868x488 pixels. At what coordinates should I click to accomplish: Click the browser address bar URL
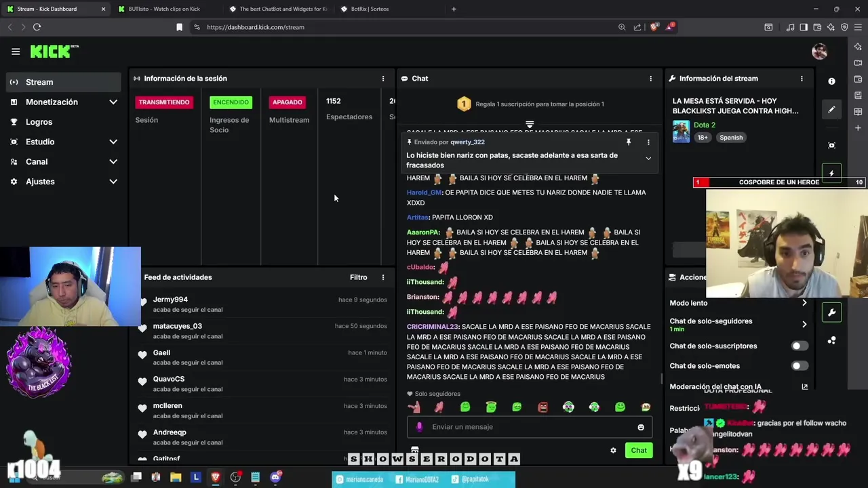pos(256,27)
